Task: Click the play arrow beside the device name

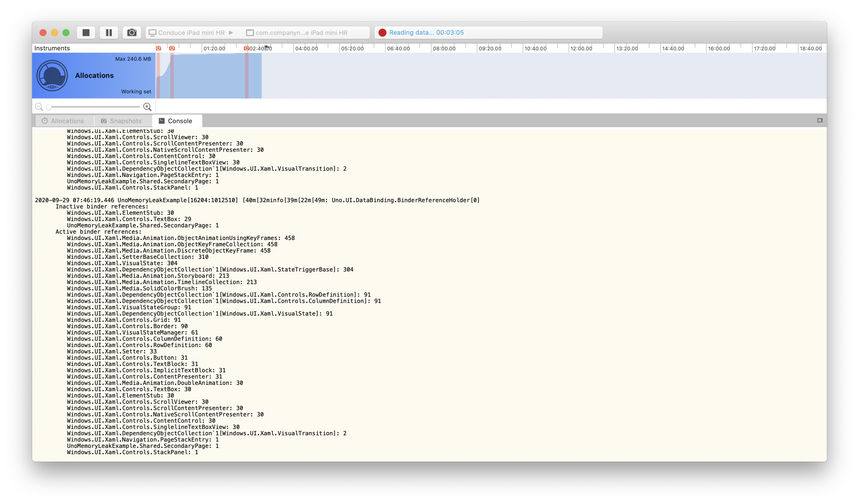Action: click(x=231, y=33)
